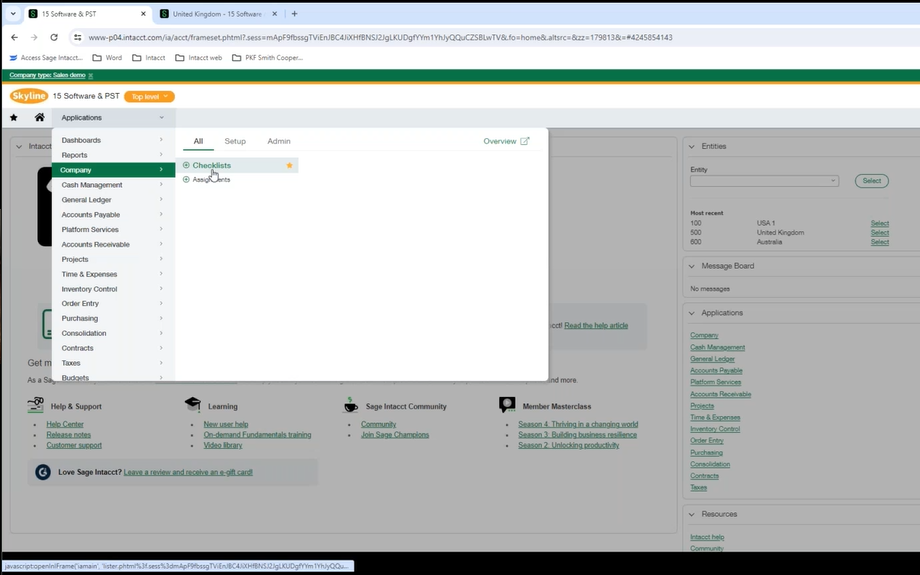Open the Help Center link
The image size is (920, 575).
click(x=65, y=424)
